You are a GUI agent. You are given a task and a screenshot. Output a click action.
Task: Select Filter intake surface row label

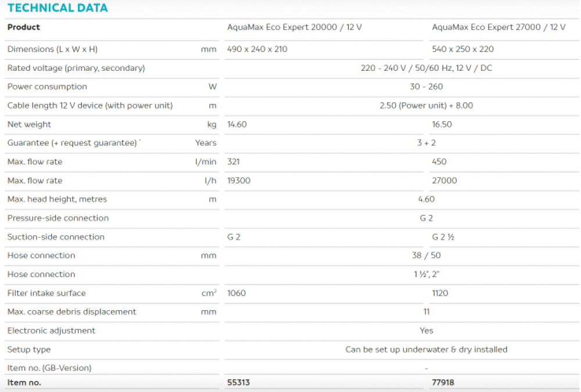tap(46, 293)
